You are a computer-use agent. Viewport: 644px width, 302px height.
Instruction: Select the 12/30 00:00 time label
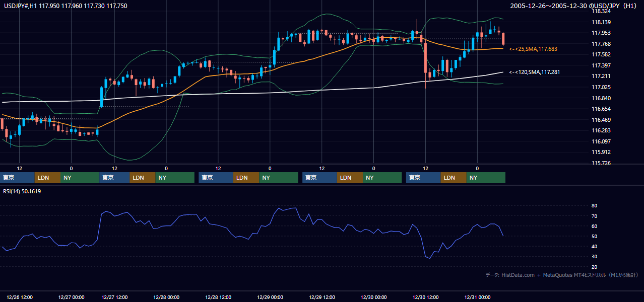pos(373,297)
